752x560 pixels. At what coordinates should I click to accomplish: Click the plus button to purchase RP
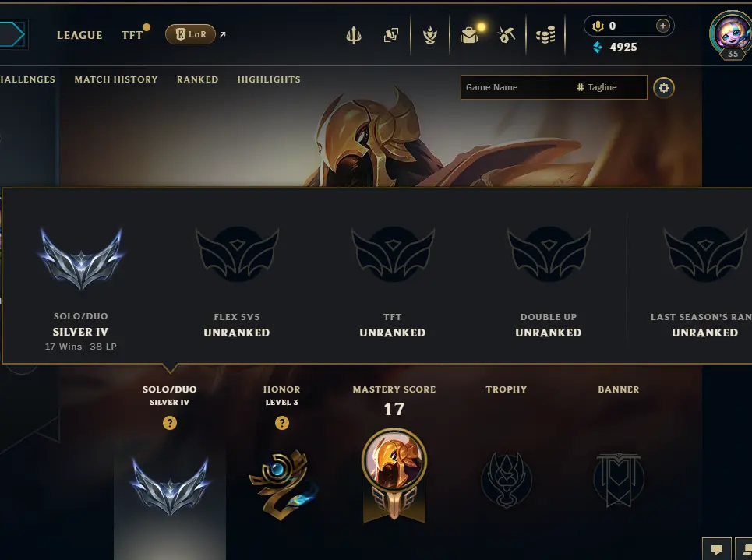[x=663, y=26]
